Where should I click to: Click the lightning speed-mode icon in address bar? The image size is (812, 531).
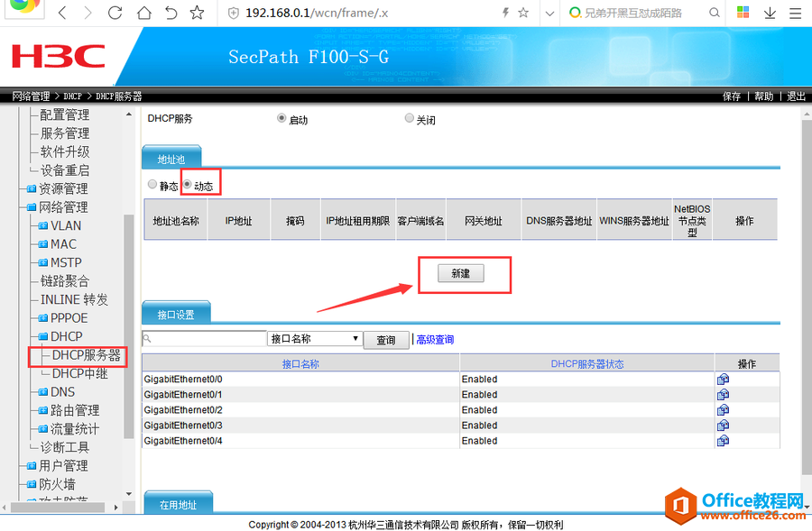(505, 13)
